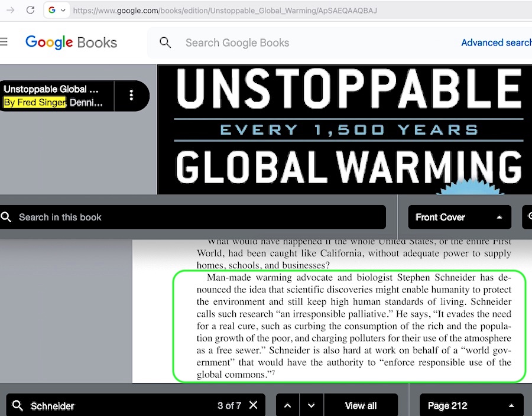Open the By Fred Singer author link
The width and height of the screenshot is (532, 416).
coord(34,102)
